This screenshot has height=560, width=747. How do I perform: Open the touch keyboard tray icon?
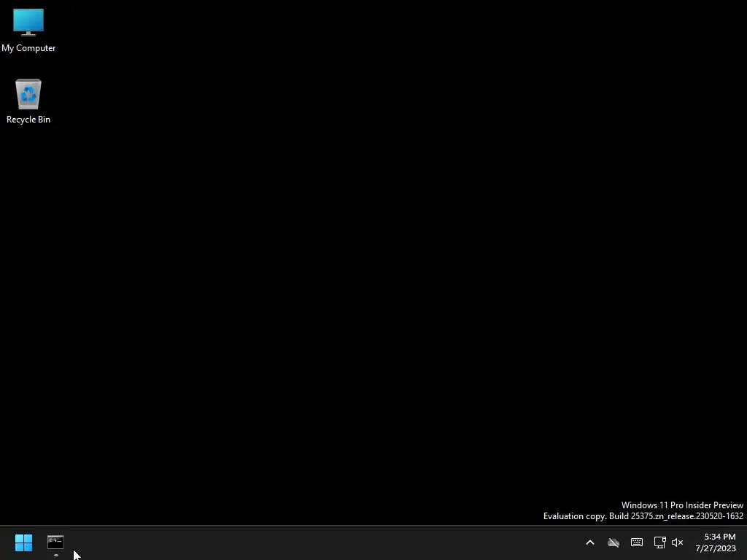(636, 542)
